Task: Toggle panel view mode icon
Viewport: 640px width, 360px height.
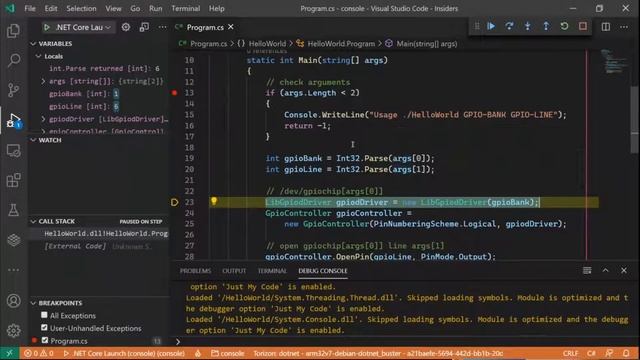Action: click(x=587, y=270)
